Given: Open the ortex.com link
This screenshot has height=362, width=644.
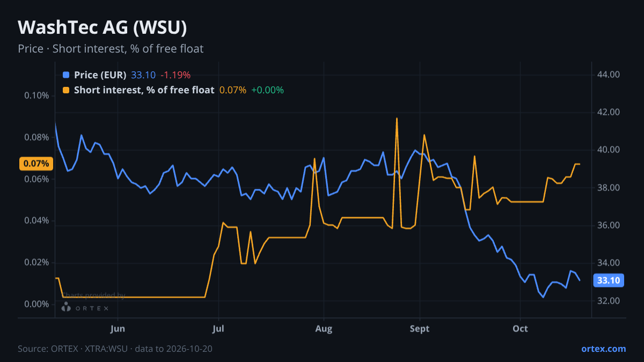Looking at the screenshot, I should pyautogui.click(x=603, y=349).
